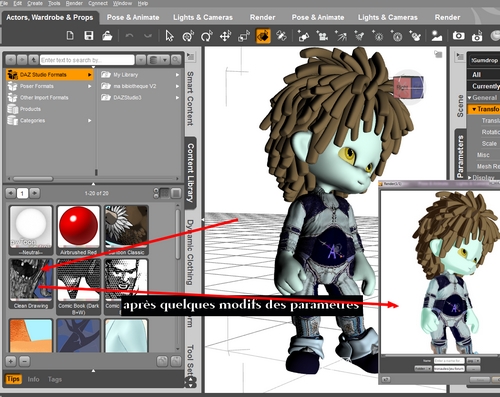Click the content library search field
The width and height of the screenshot is (500, 397).
(x=87, y=60)
